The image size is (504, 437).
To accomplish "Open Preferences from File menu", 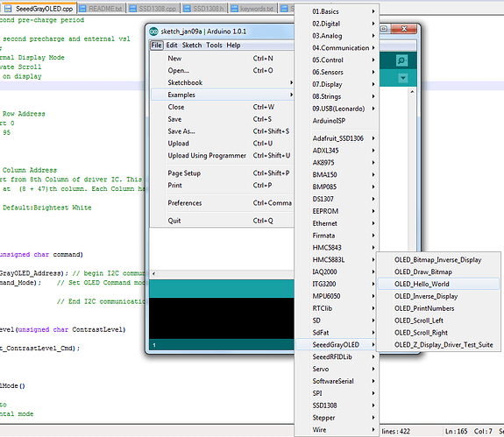I will click(223, 203).
